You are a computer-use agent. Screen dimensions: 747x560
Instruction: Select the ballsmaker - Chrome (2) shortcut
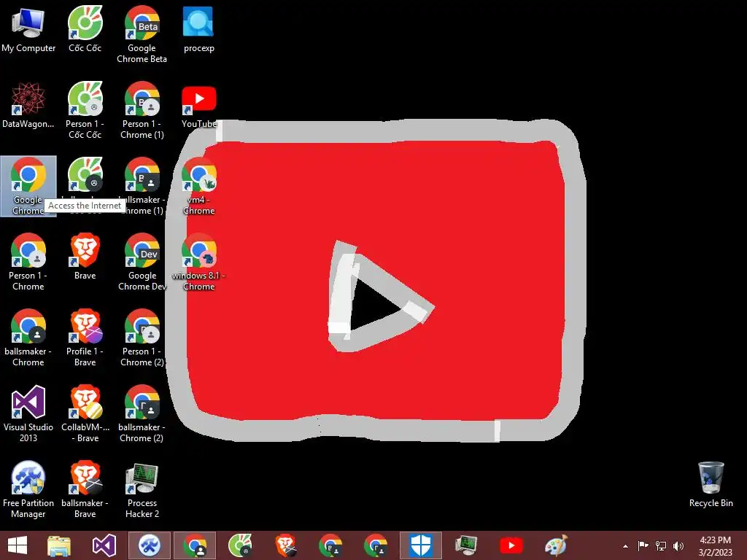click(x=142, y=413)
